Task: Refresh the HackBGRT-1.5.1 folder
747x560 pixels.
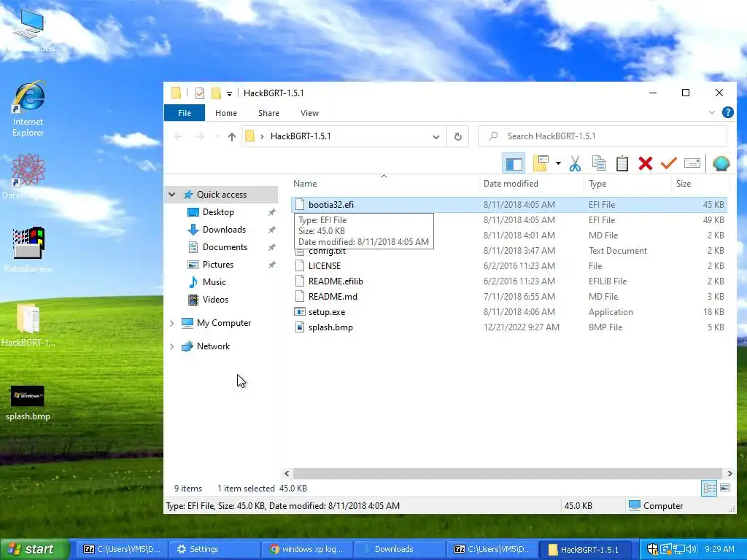Action: click(x=457, y=136)
